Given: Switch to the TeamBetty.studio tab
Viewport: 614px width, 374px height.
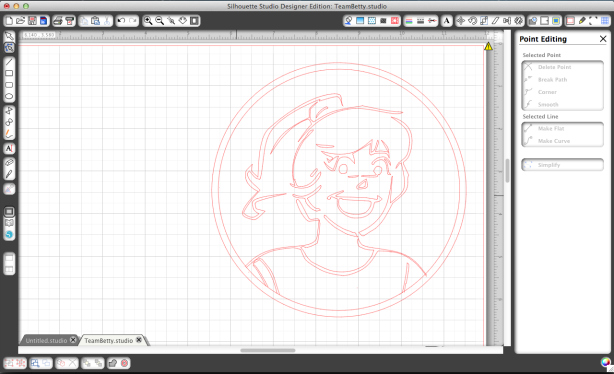Looking at the screenshot, I should coord(108,341).
